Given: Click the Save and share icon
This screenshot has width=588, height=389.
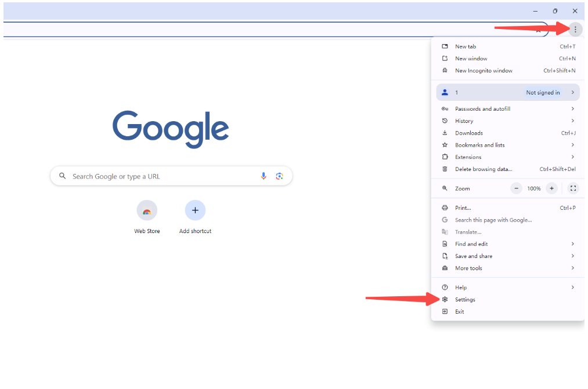Looking at the screenshot, I should (x=445, y=256).
